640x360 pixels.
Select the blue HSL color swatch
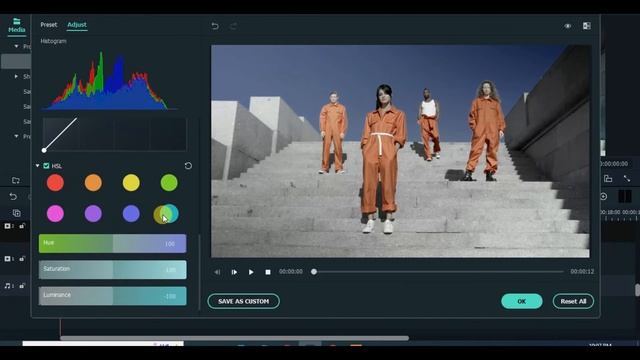(131, 213)
